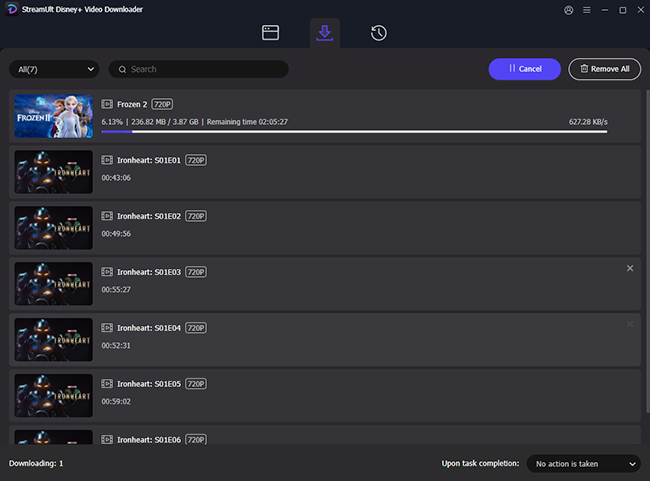Click the magnifier icon in search box
Viewport: 650px width, 481px height.
click(122, 69)
